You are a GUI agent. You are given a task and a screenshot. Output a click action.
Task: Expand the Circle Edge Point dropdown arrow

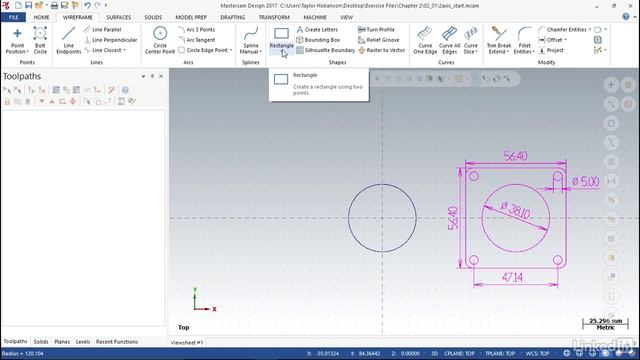click(231, 50)
